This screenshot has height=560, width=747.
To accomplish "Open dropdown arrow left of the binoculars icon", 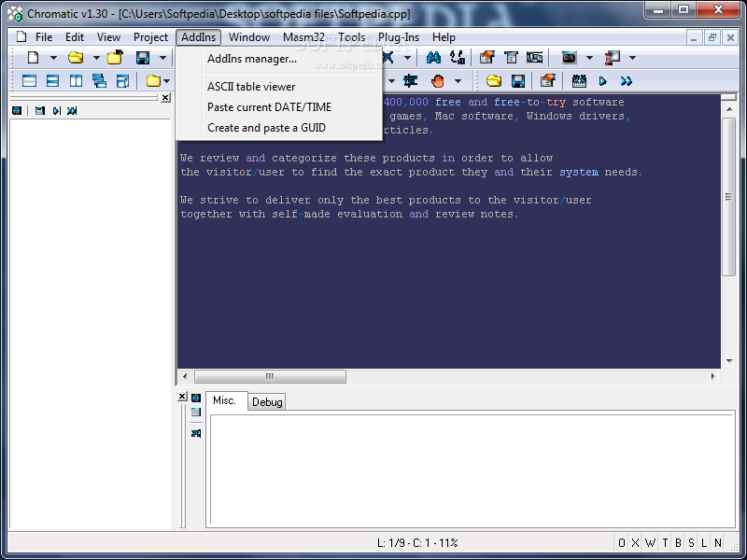I will 407,58.
